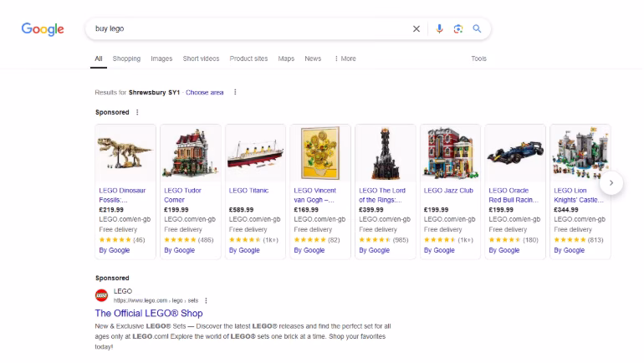
Task: Click the red LEGO favicon
Action: 101,295
